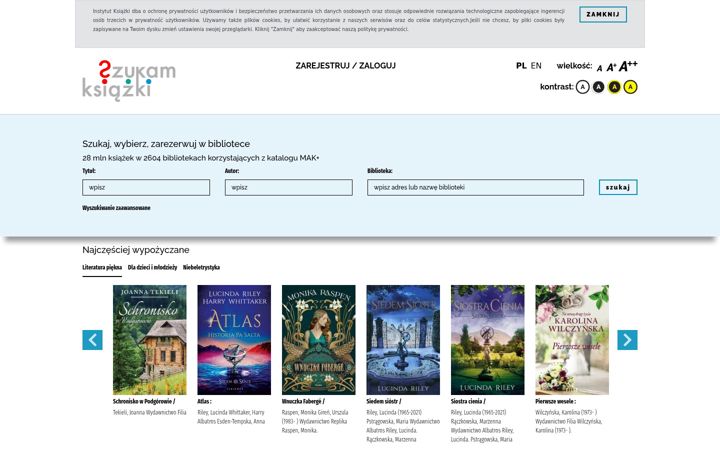Open Schronisko book cover

[x=150, y=340]
